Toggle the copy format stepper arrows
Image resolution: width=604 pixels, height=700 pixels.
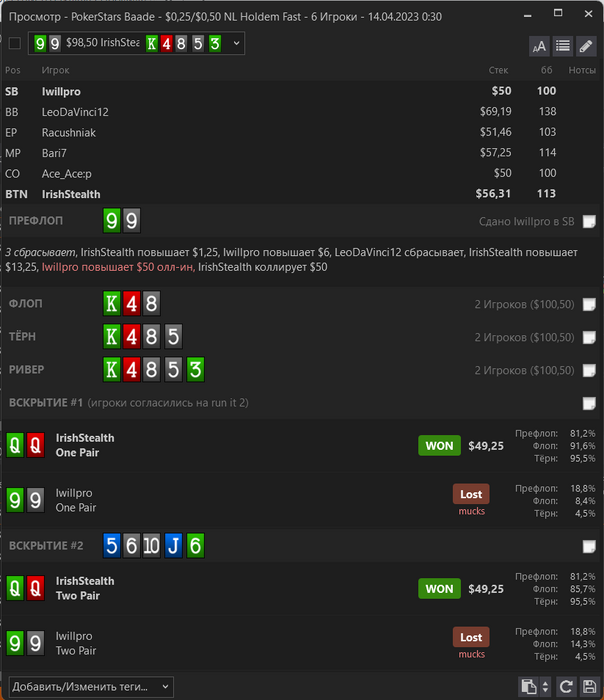[x=545, y=686]
